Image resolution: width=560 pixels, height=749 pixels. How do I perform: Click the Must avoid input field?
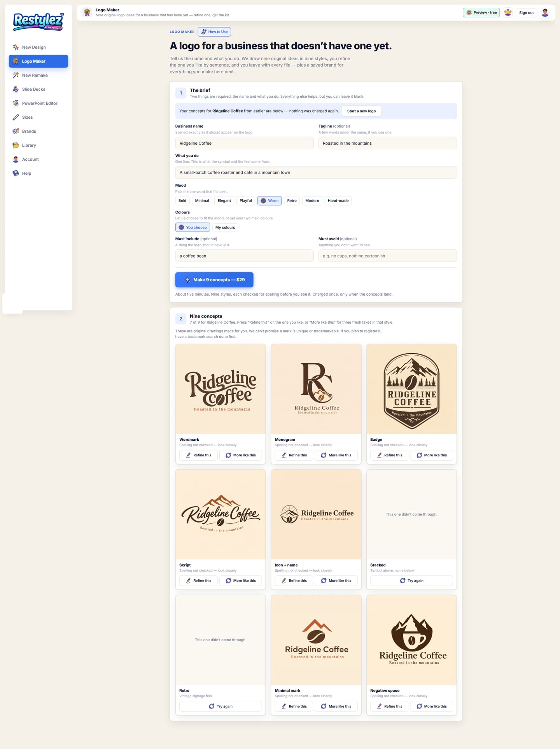(x=388, y=256)
